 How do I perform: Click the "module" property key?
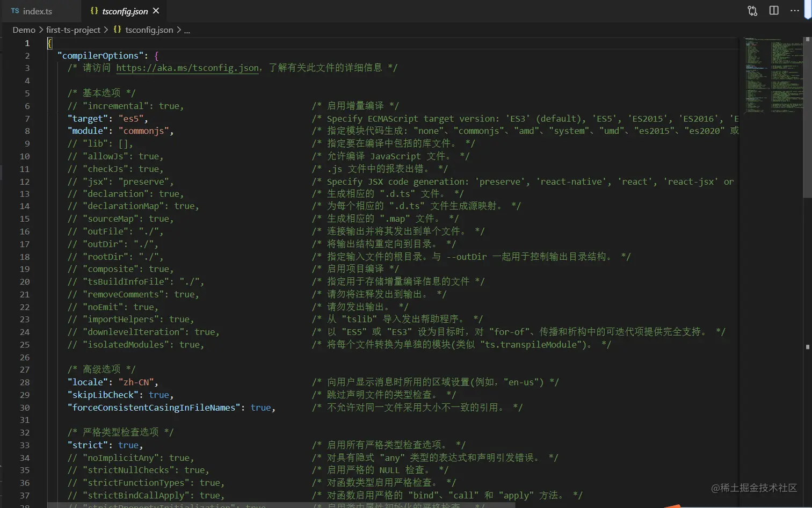point(88,131)
